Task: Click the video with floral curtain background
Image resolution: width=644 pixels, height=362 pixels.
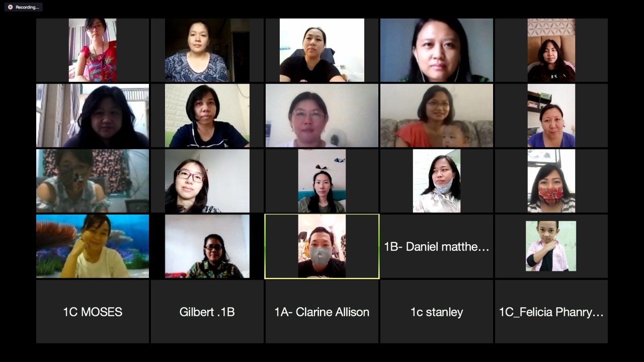Action: click(93, 181)
